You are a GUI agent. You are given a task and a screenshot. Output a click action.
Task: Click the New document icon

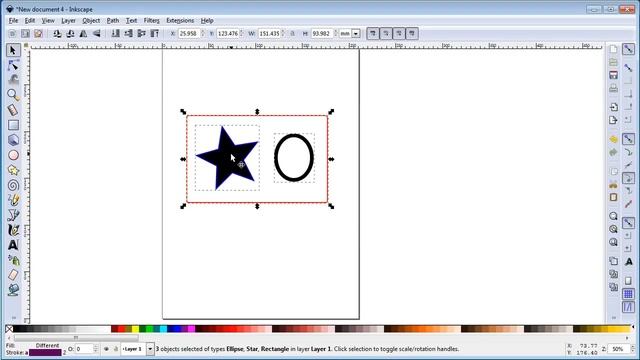(613, 49)
